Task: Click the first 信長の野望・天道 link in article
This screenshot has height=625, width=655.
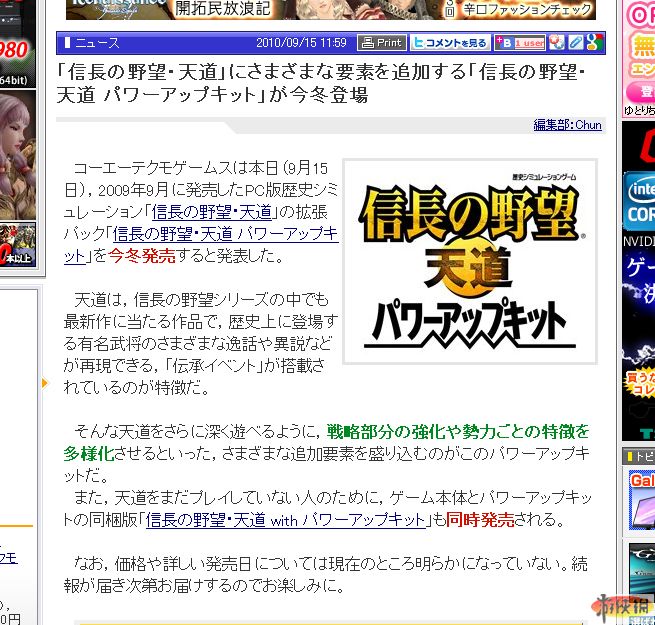Action: click(x=211, y=211)
